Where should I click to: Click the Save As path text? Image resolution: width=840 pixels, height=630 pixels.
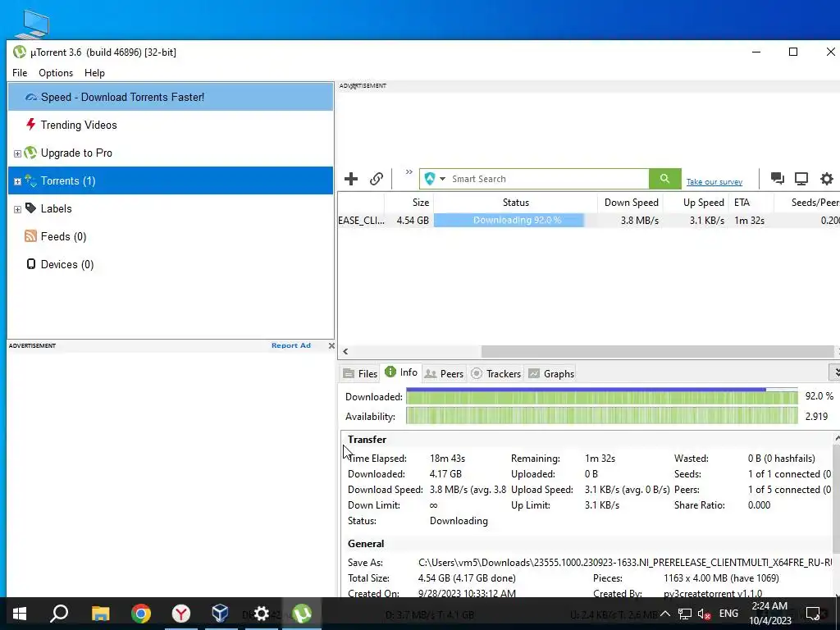tap(624, 563)
